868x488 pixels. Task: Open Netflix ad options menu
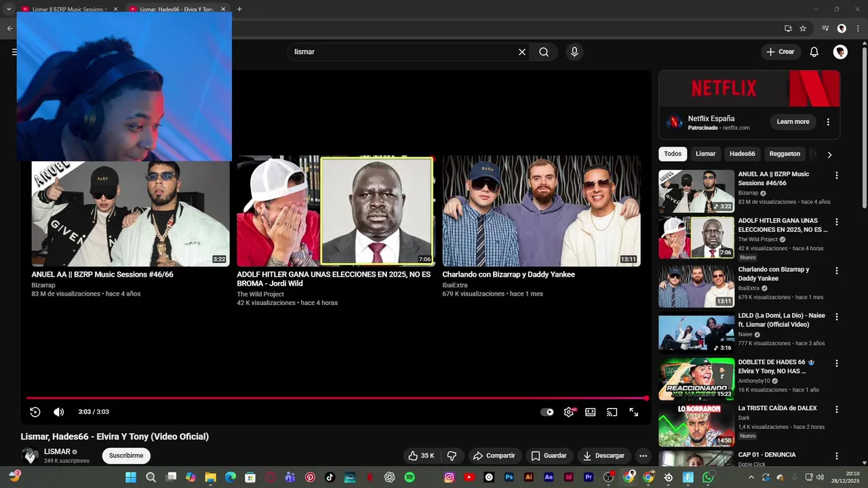[x=828, y=122]
